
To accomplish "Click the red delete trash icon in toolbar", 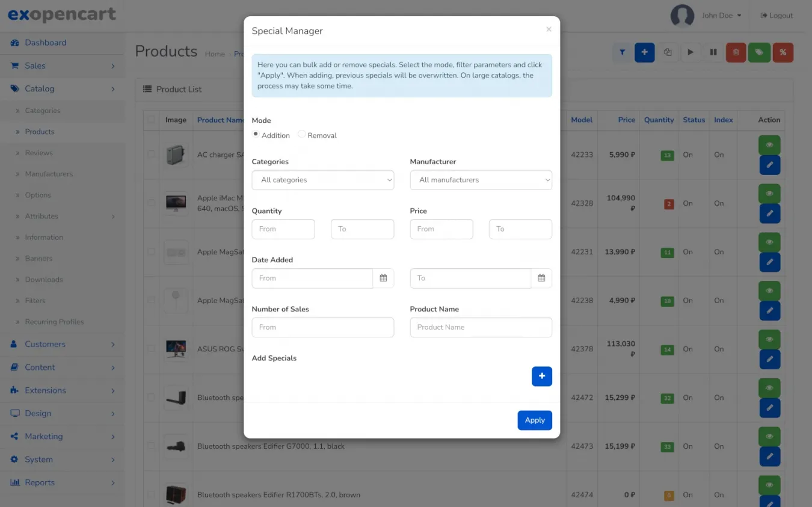I will click(736, 52).
